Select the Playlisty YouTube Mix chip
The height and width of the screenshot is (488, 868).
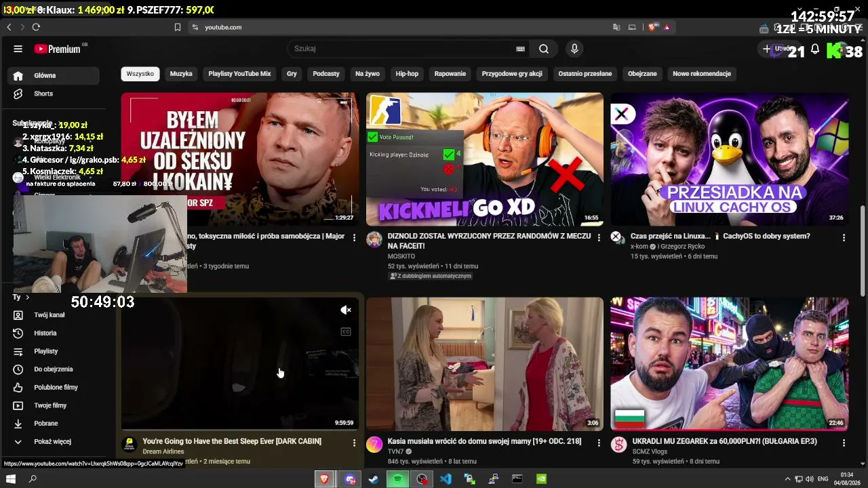pos(239,74)
